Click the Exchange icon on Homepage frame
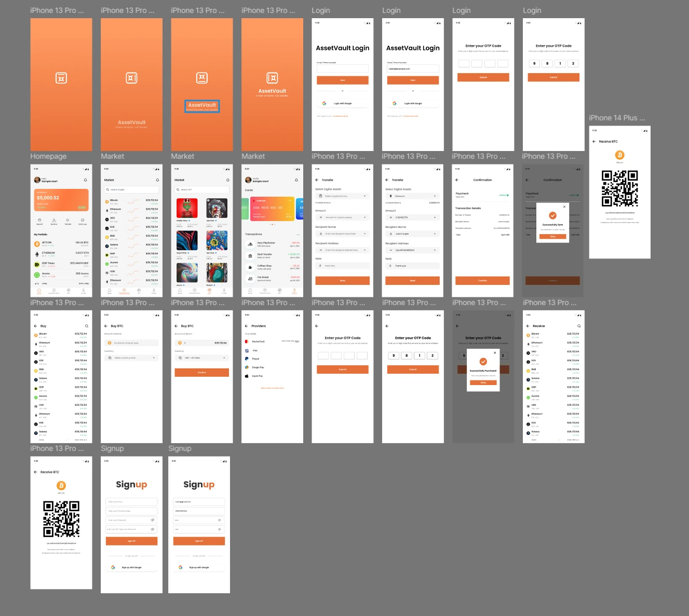689x616 pixels. pos(83,220)
